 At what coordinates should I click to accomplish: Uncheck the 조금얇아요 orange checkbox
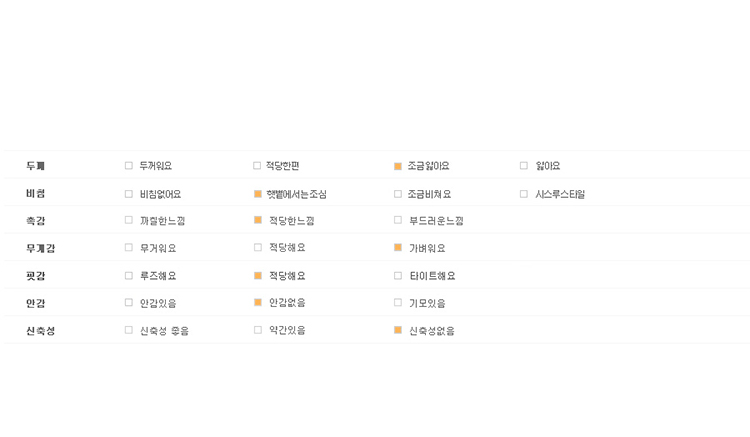[x=397, y=166]
